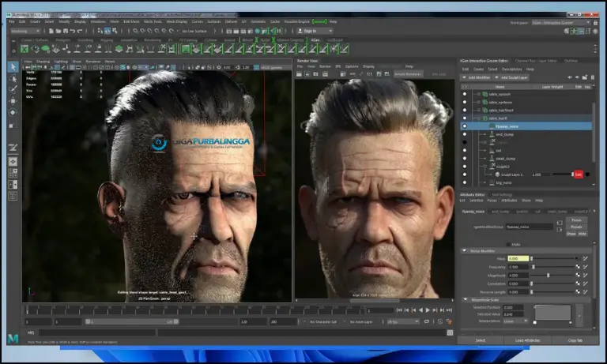Viewport: 607px width, 364px height.
Task: Click the Undo arrow icon
Action: 73,31
